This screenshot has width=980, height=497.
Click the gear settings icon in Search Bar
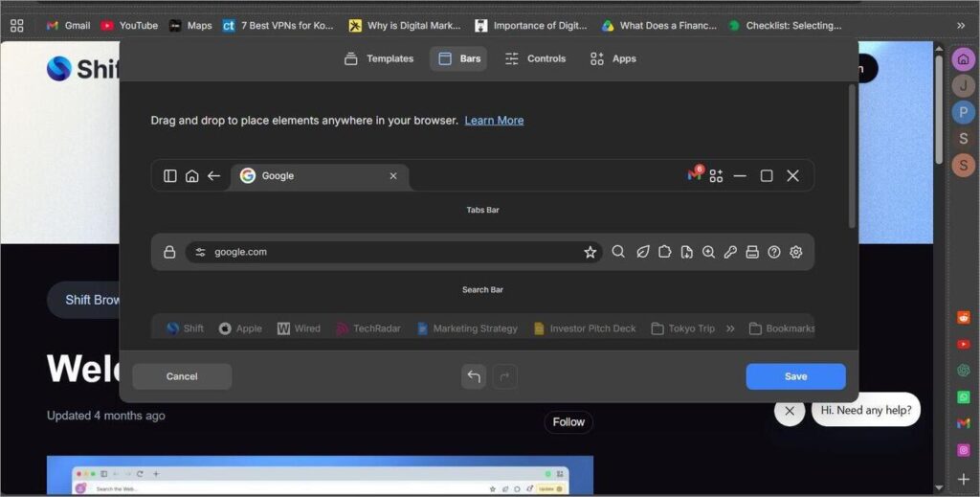[795, 252]
